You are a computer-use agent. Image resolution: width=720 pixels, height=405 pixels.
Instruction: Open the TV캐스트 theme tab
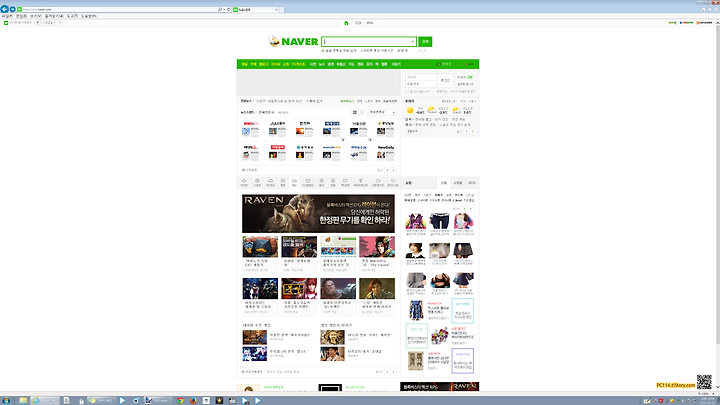(308, 182)
